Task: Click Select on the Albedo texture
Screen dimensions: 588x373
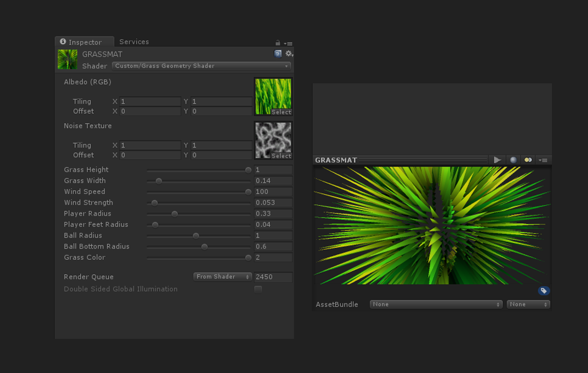Action: click(x=281, y=113)
